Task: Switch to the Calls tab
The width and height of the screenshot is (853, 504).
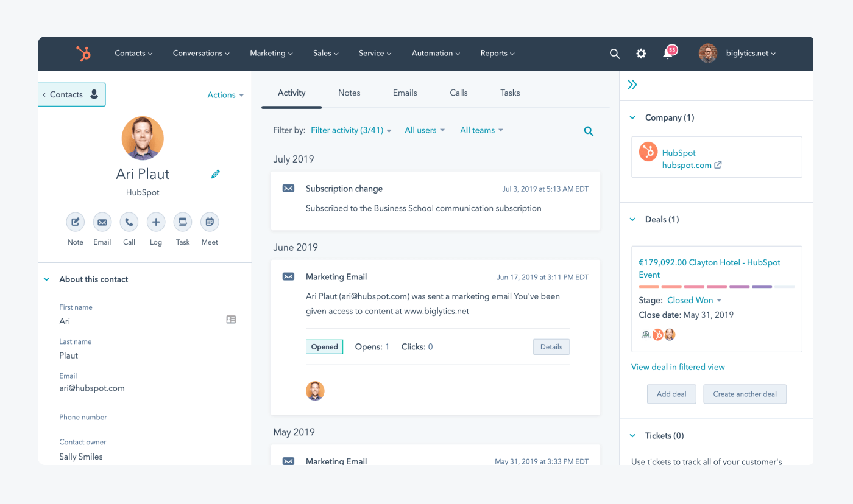Action: click(459, 93)
